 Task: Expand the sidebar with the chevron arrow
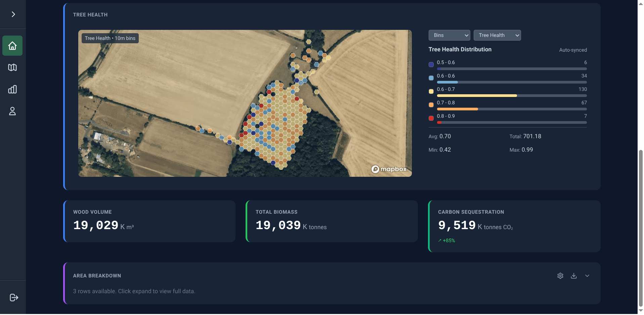coord(13,14)
